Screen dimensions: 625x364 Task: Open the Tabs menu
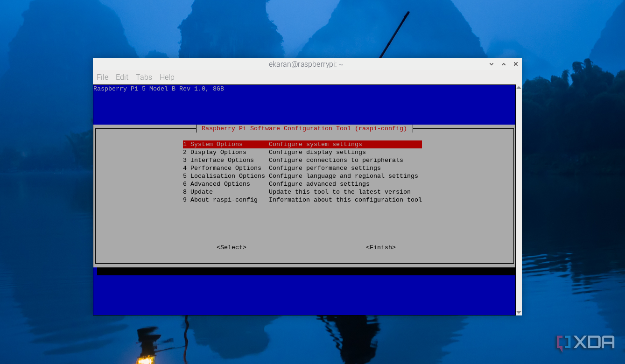(x=144, y=77)
